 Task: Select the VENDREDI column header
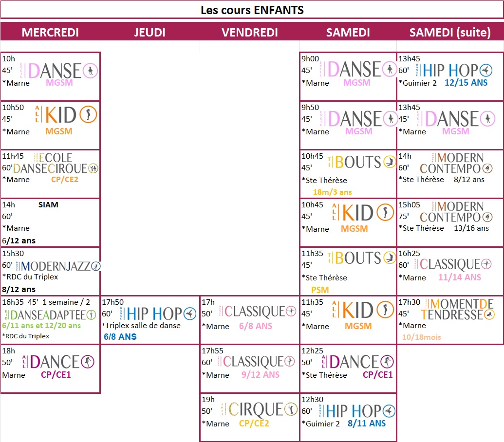(x=249, y=33)
